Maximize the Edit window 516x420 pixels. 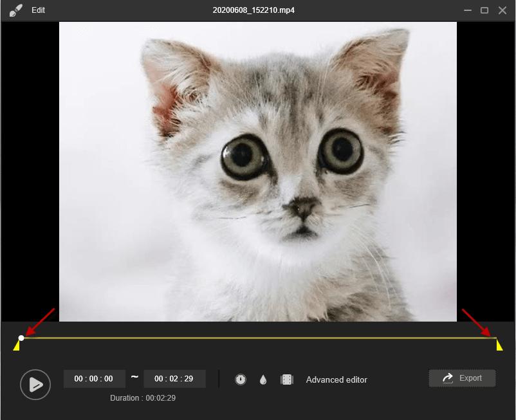(484, 10)
